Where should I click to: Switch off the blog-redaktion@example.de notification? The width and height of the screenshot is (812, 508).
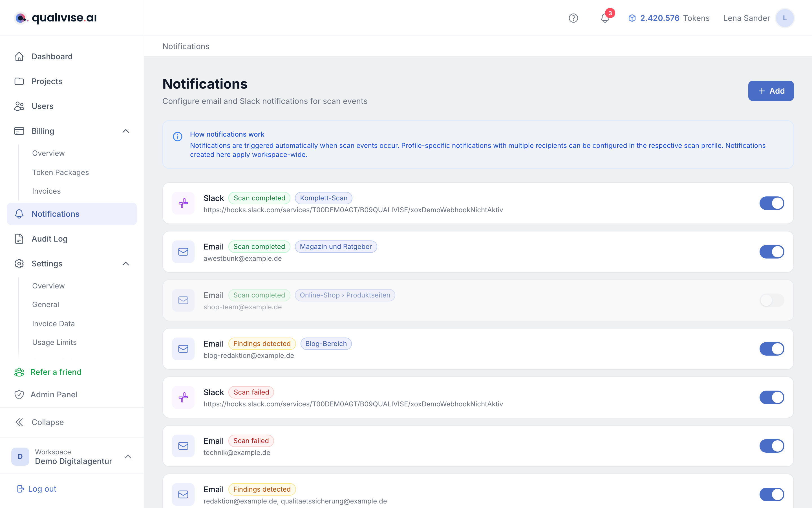click(772, 349)
